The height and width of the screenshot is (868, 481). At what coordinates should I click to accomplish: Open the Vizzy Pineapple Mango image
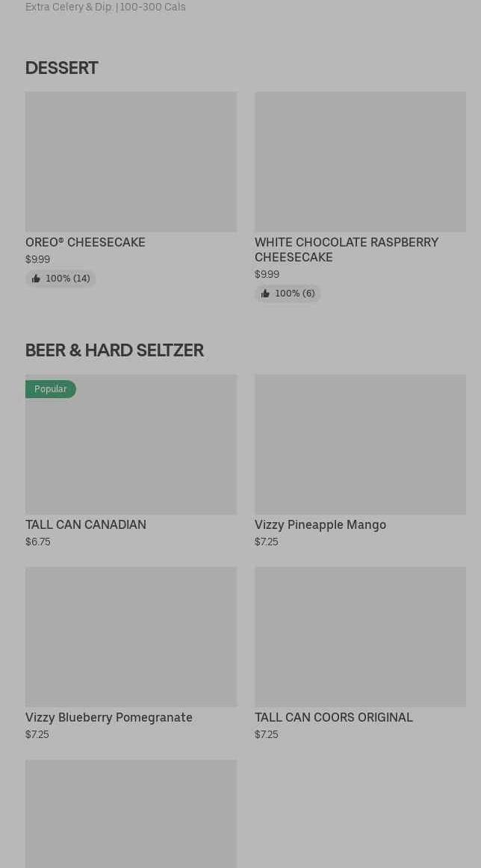[360, 444]
